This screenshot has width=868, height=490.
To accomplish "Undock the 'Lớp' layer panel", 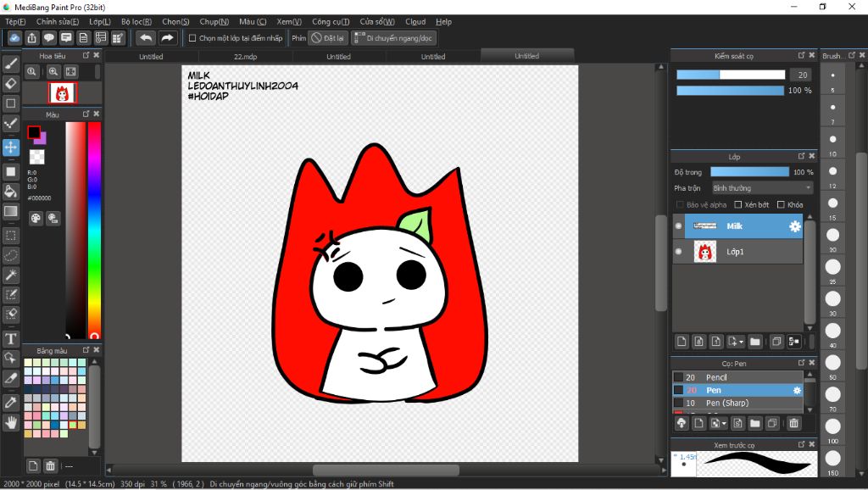I will click(x=801, y=156).
